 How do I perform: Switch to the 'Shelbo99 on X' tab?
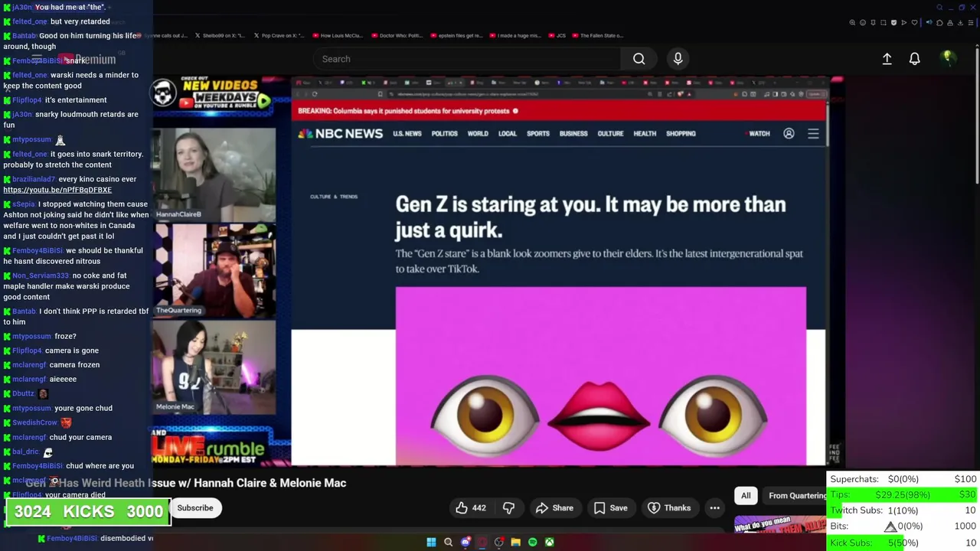pyautogui.click(x=220, y=35)
